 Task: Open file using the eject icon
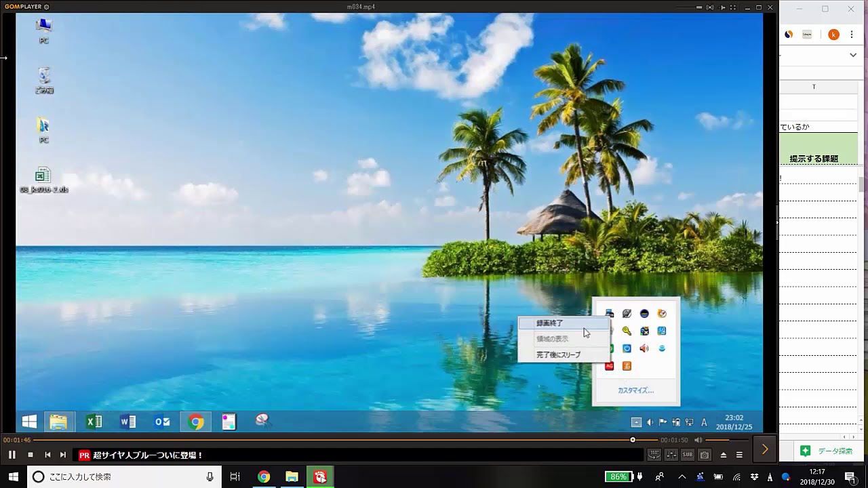pyautogui.click(x=724, y=455)
